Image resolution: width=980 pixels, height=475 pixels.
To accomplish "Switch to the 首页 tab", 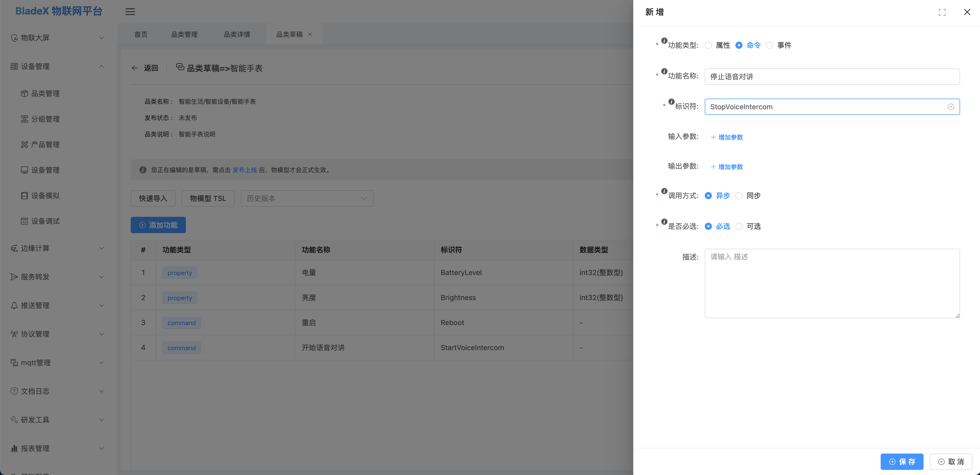I will tap(141, 34).
